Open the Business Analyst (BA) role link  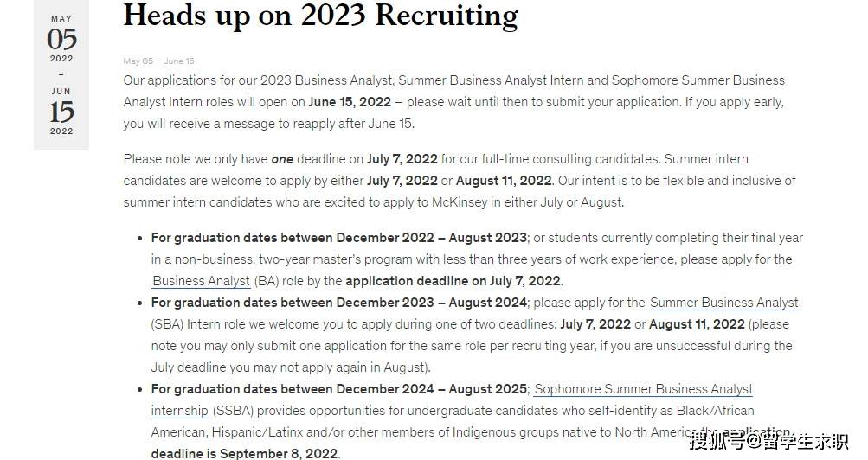[x=202, y=281]
